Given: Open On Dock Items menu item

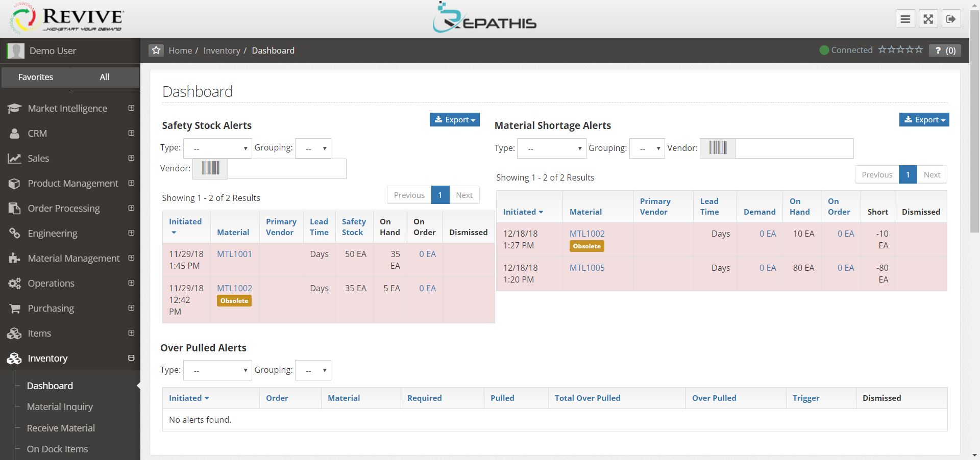Looking at the screenshot, I should [57, 449].
